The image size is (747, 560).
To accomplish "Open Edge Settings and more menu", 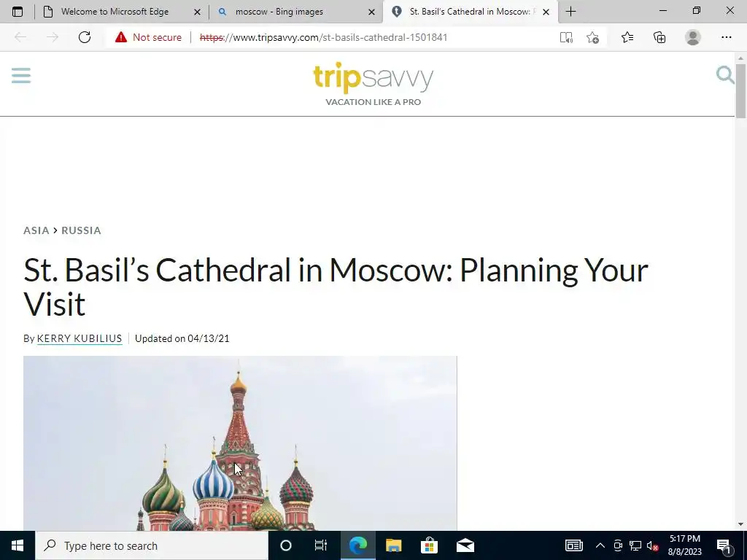I will (x=726, y=37).
